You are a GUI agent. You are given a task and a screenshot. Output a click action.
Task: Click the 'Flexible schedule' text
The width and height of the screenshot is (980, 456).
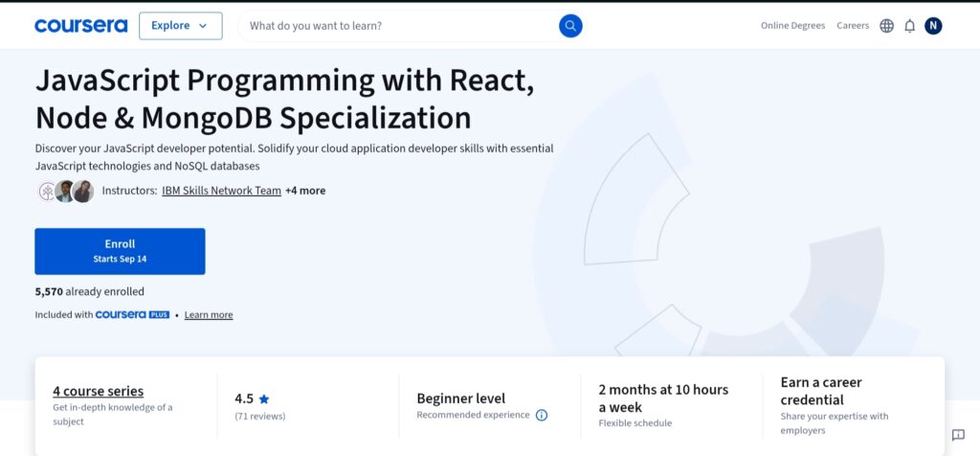point(635,422)
